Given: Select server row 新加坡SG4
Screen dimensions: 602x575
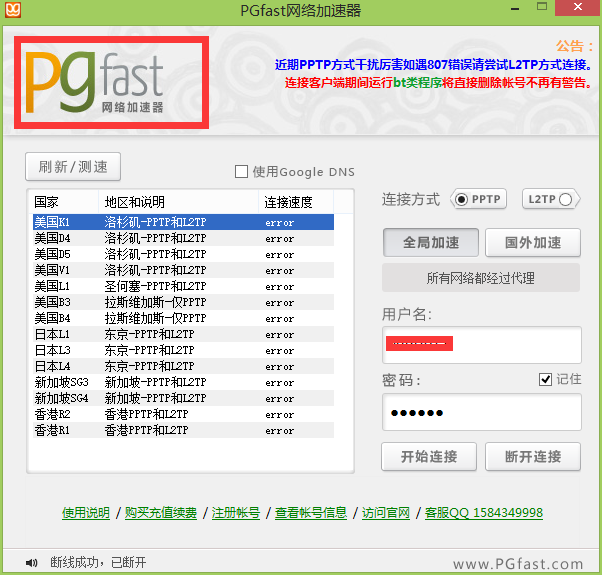Looking at the screenshot, I should pos(183,398).
